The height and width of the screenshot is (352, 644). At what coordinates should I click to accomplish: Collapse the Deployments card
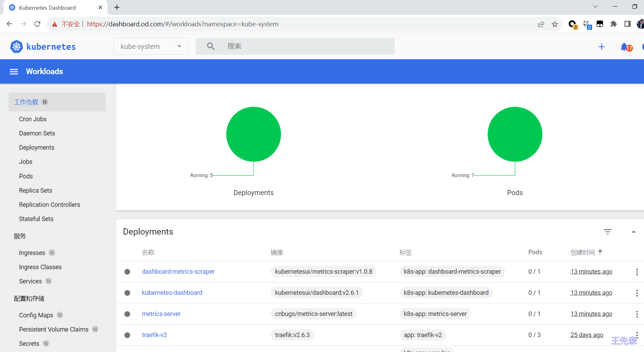[x=633, y=232]
